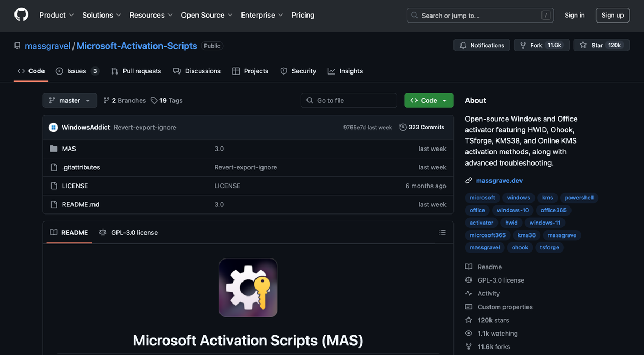Click the powershell topic tag

(579, 198)
